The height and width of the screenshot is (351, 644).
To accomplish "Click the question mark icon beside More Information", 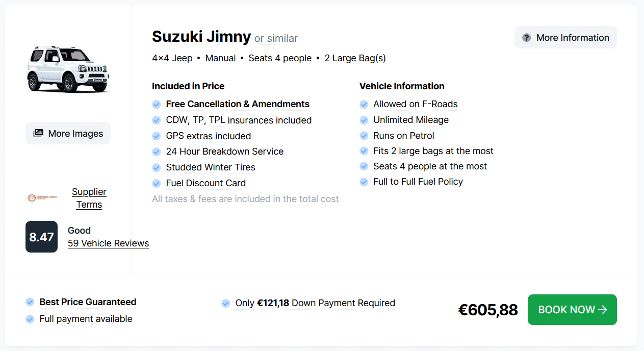I will point(527,38).
